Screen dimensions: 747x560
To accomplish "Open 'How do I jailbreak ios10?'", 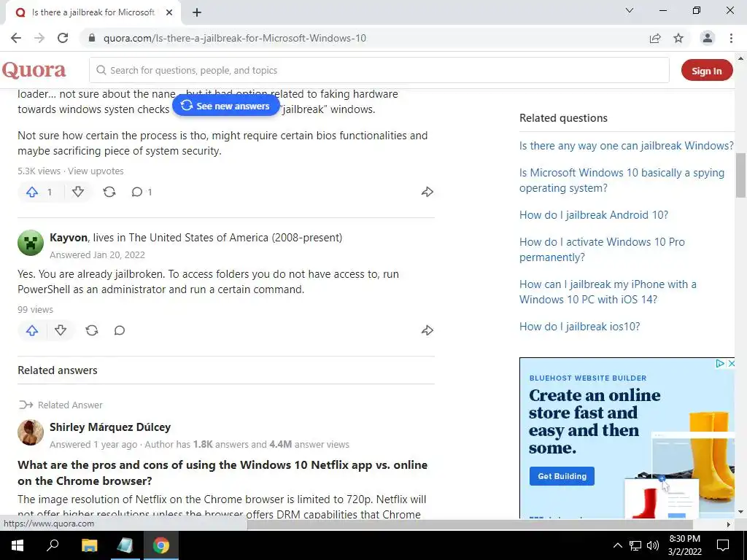I will [x=580, y=327].
